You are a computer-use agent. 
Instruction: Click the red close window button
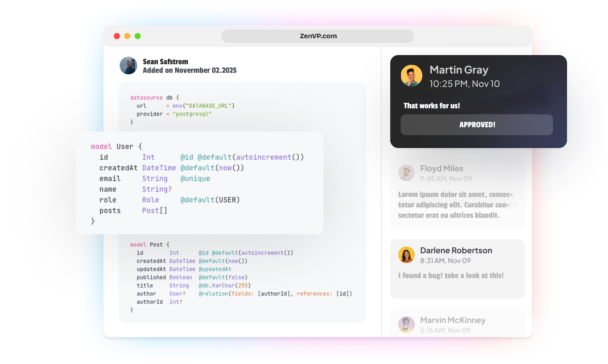[x=117, y=36]
